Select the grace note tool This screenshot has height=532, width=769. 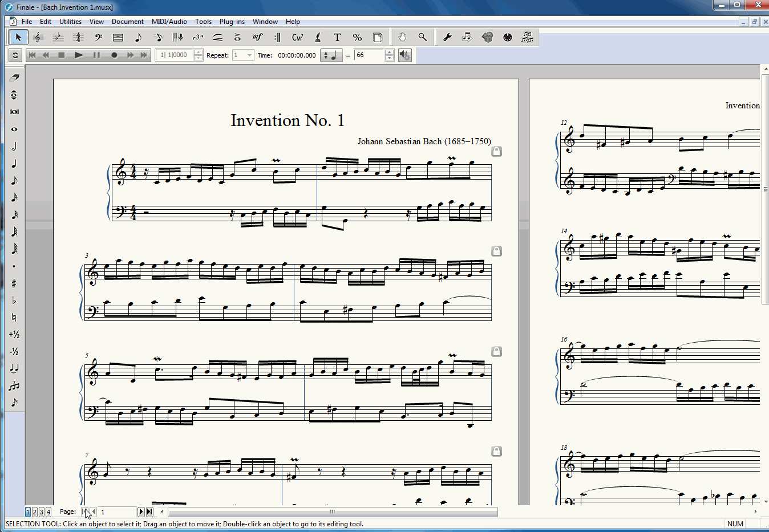[x=14, y=403]
